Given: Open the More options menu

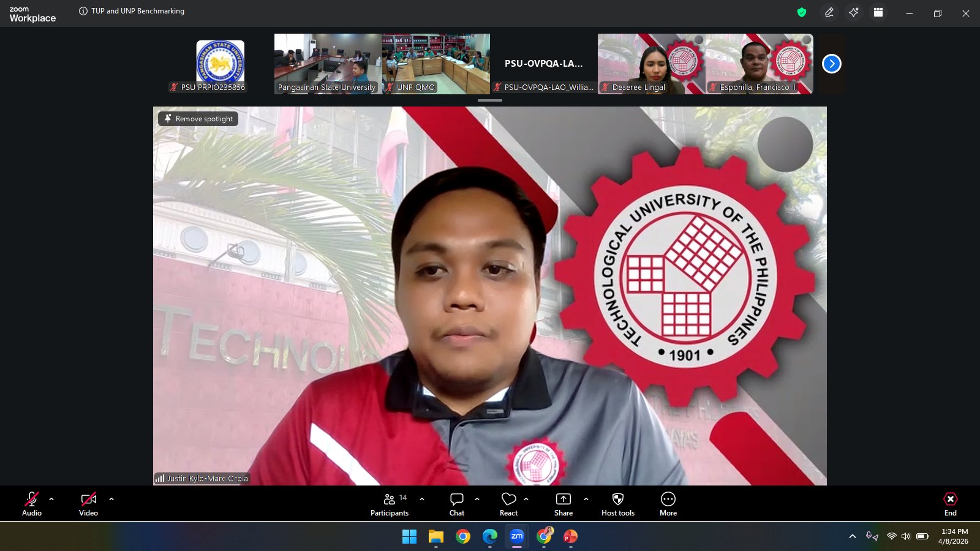Looking at the screenshot, I should click(668, 504).
